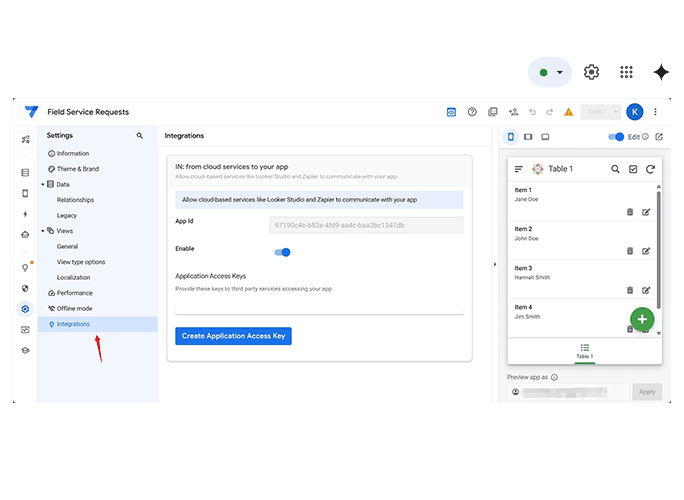Click the help question mark icon
This screenshot has height=500, width=684.
472,112
